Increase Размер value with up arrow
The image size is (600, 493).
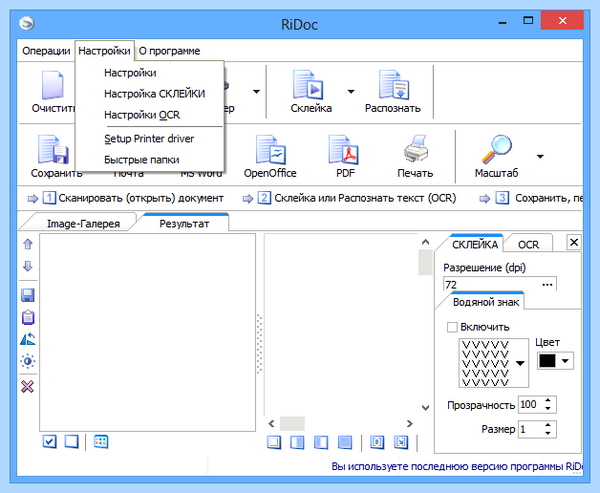[548, 425]
